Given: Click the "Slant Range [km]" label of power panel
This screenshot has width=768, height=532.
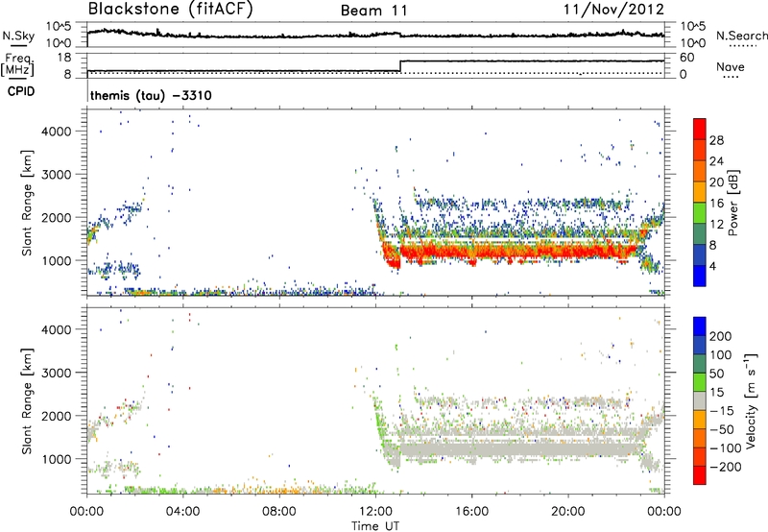Looking at the screenshot, I should (x=27, y=203).
